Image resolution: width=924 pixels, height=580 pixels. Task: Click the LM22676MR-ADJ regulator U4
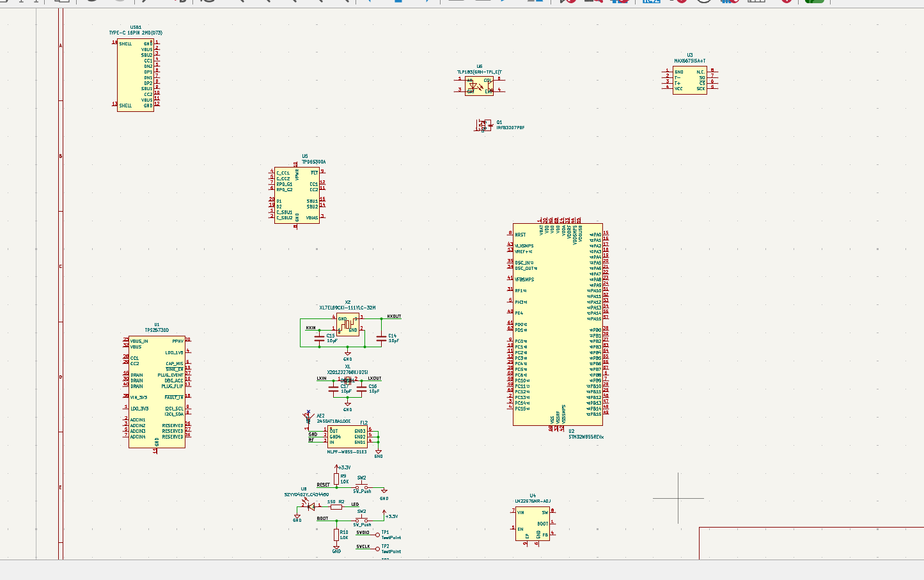(x=532, y=524)
